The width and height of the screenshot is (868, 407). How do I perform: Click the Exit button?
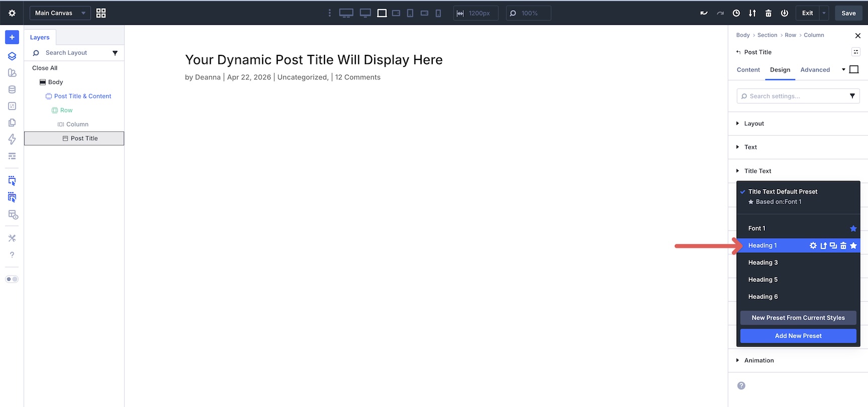pyautogui.click(x=808, y=13)
